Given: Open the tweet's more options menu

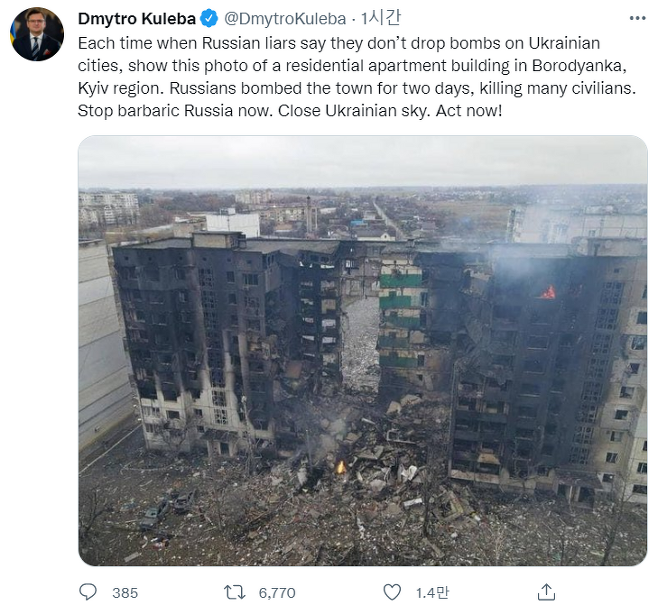Looking at the screenshot, I should coord(637,18).
